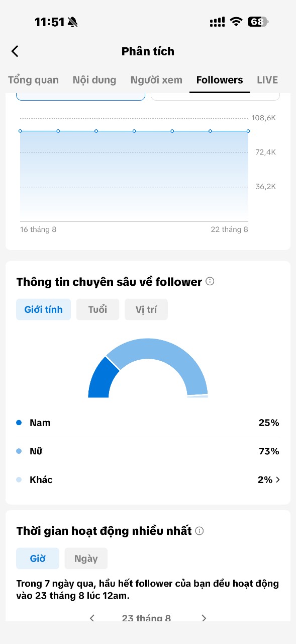Select the Giờ activity toggle
This screenshot has width=296, height=644.
(38, 558)
